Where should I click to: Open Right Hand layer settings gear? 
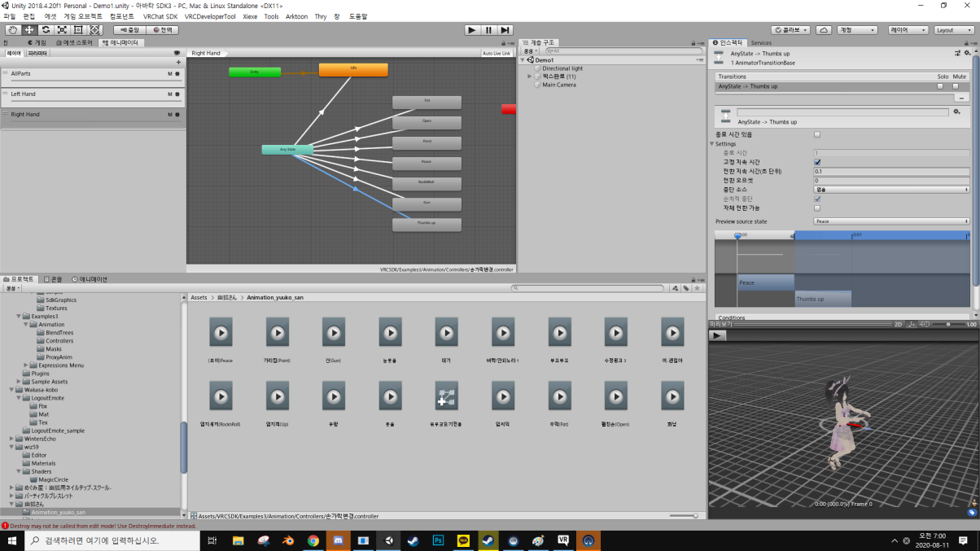click(x=177, y=115)
